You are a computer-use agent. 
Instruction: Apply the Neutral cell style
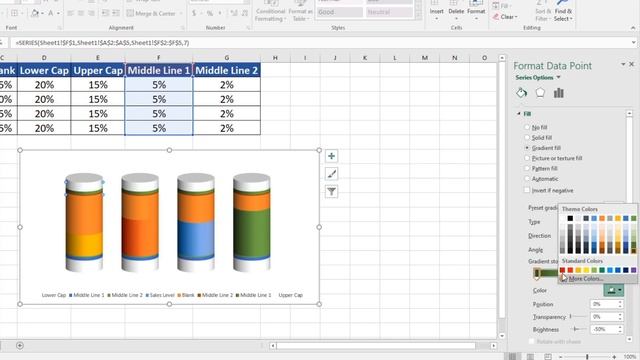pos(389,12)
